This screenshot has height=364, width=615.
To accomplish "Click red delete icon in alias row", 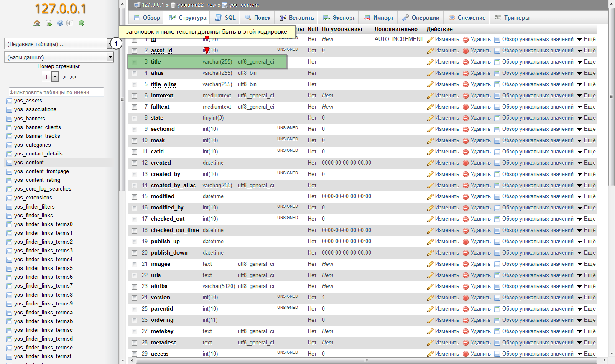I will 466,73.
